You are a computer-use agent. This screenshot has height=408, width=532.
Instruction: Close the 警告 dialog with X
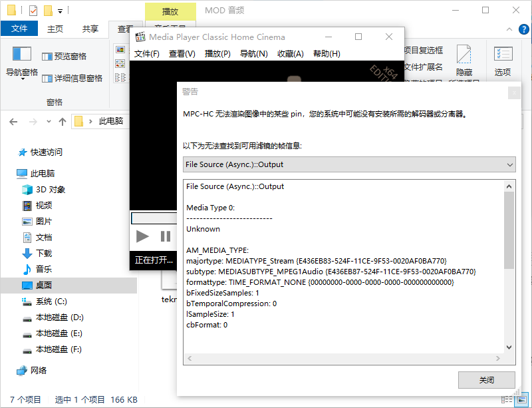point(514,93)
